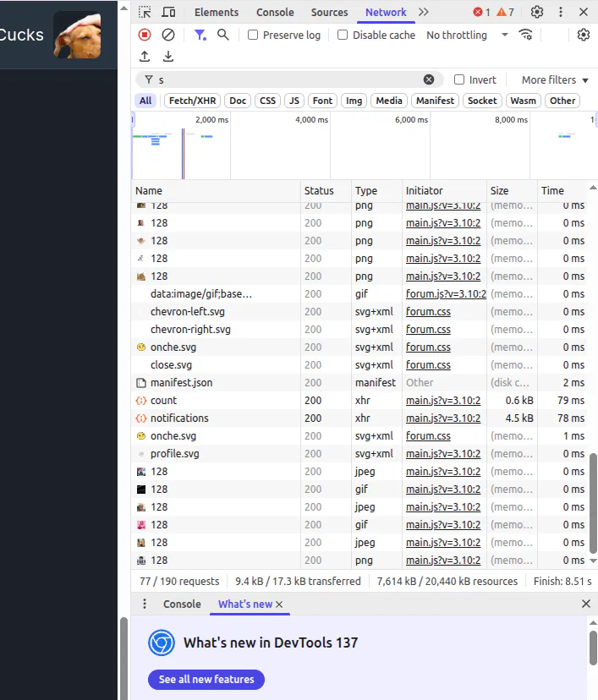Sort the table by Status column

326,190
